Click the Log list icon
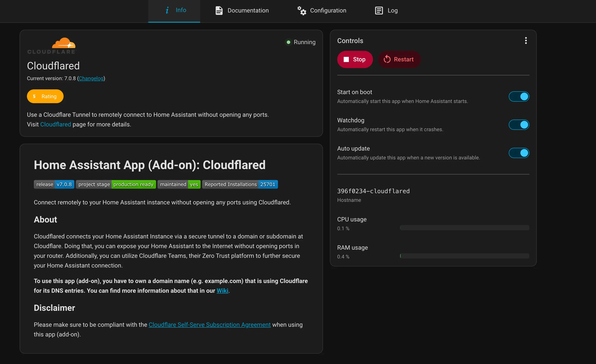 pos(379,11)
